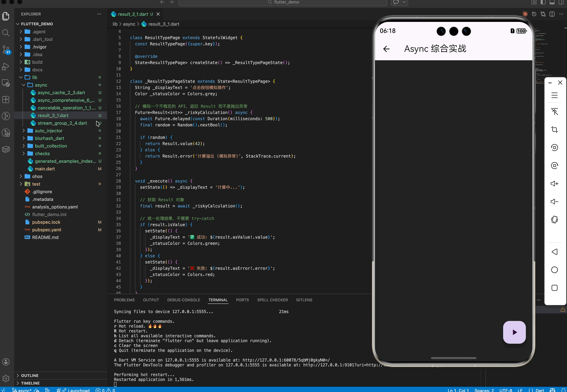Image resolution: width=567 pixels, height=392 pixels.
Task: Switch to the DEBUG CONSOLE tab
Action: (x=184, y=300)
